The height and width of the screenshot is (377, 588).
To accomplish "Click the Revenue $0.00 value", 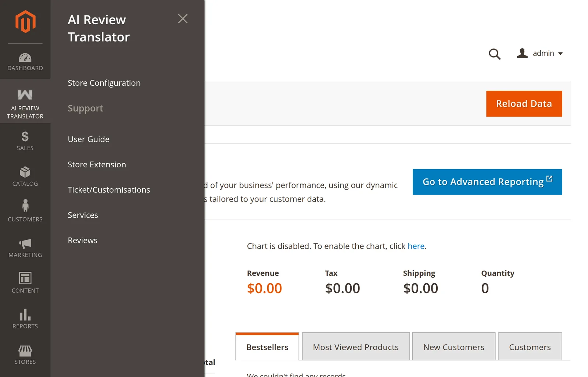I will coord(264,288).
